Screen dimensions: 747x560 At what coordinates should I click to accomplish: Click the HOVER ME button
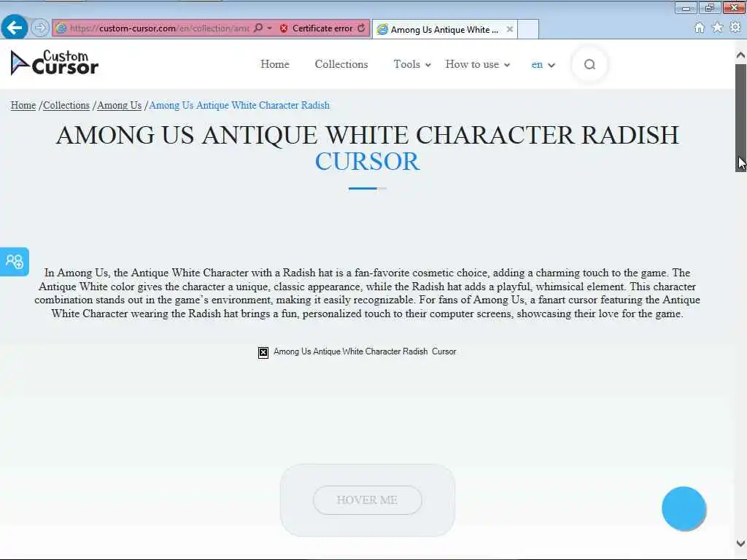point(368,500)
